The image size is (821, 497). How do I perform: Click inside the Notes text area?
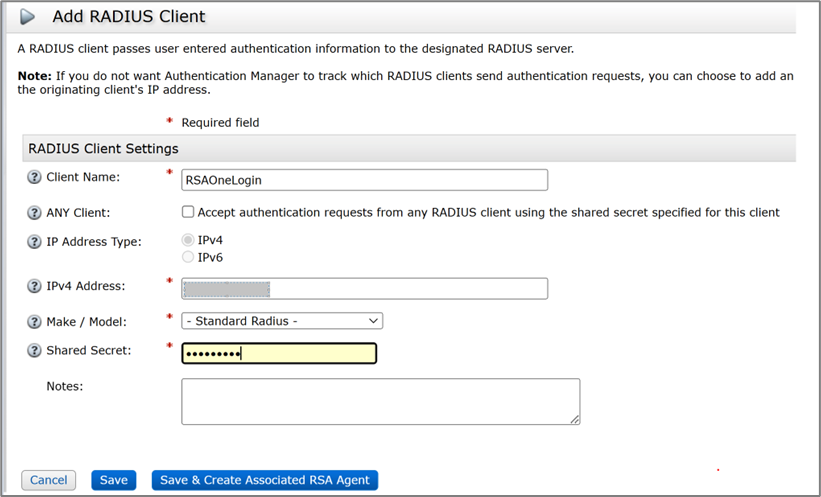[x=380, y=401]
